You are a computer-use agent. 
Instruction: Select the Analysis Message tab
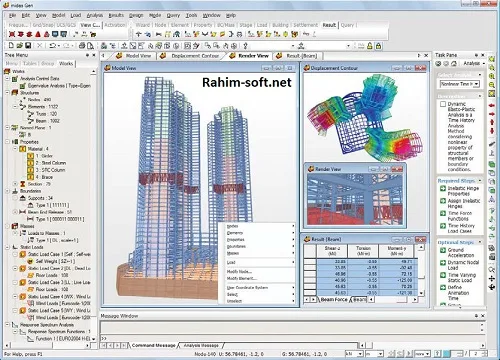[x=201, y=345]
